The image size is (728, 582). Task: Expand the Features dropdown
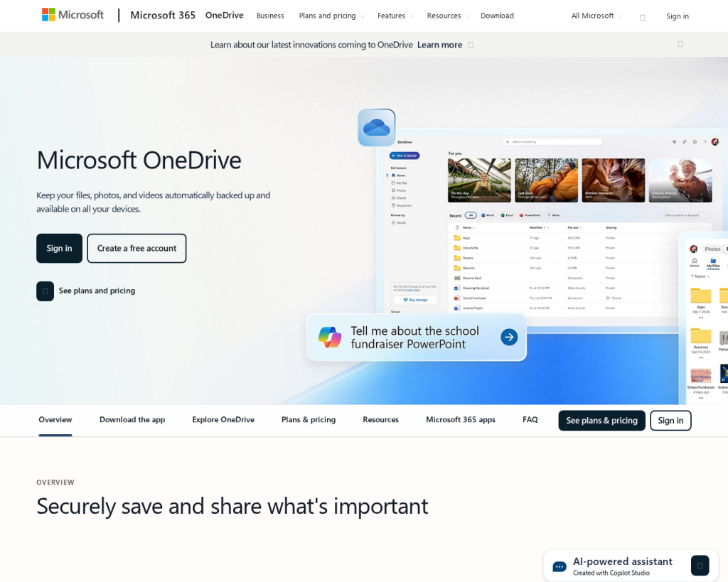click(x=395, y=16)
